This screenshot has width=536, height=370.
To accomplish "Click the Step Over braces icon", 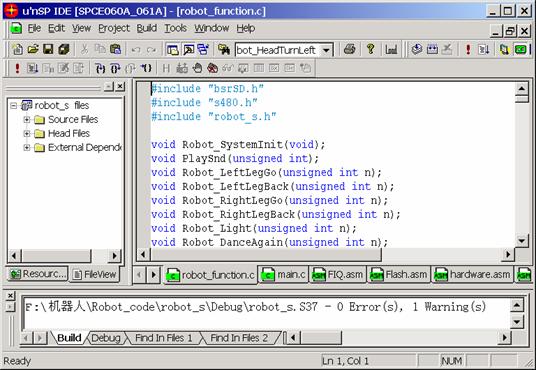I will point(116,68).
